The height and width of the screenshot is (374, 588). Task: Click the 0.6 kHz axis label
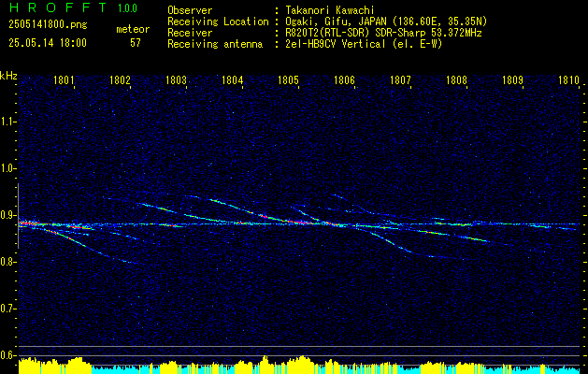[x=7, y=355]
